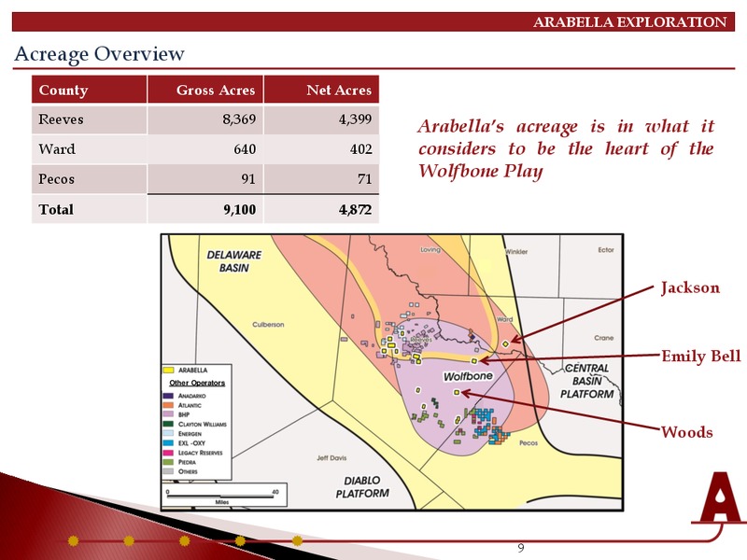Image resolution: width=747 pixels, height=560 pixels.
Task: Click the Jackson acreage marker on the map
Action: (x=505, y=343)
